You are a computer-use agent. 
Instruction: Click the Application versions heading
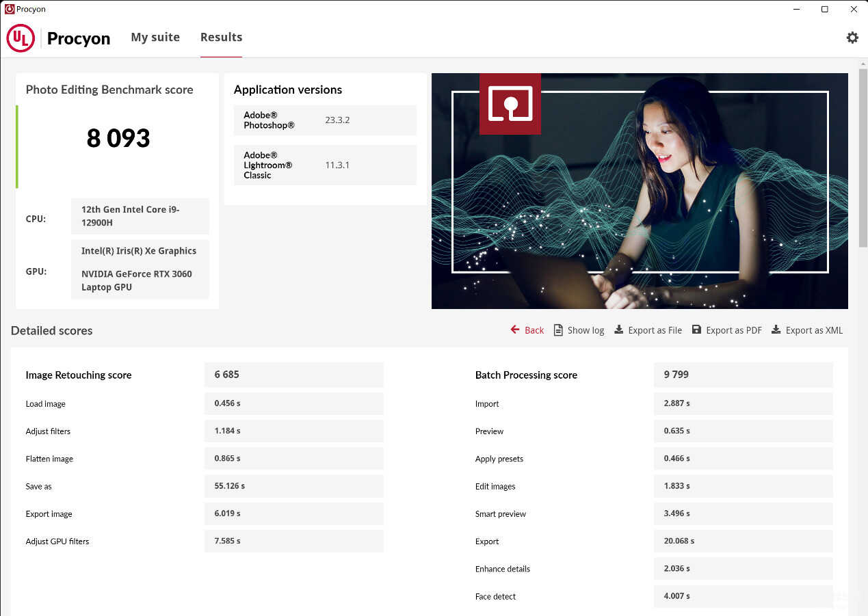click(x=288, y=90)
